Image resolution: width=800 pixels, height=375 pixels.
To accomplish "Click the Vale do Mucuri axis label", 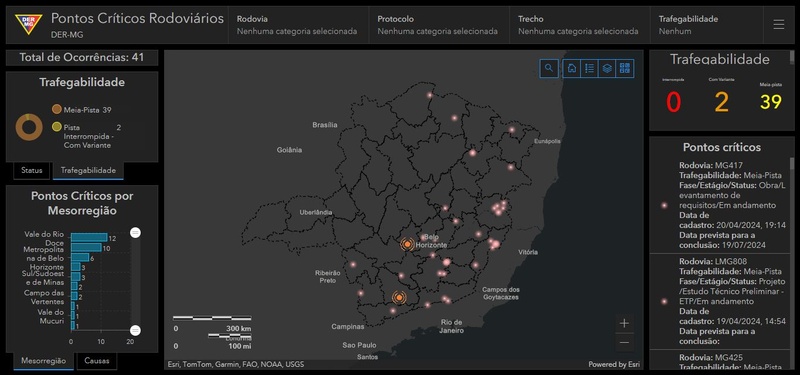I will coord(51,316).
